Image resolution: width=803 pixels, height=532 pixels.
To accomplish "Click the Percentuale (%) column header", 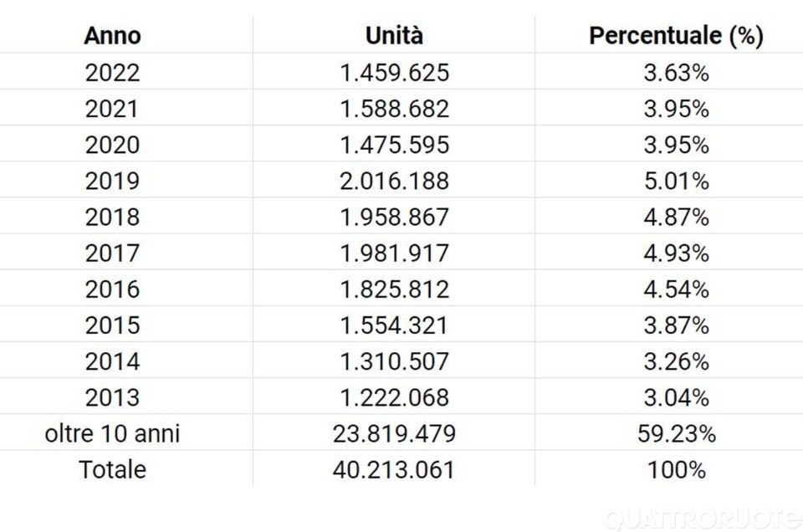I will tap(676, 36).
